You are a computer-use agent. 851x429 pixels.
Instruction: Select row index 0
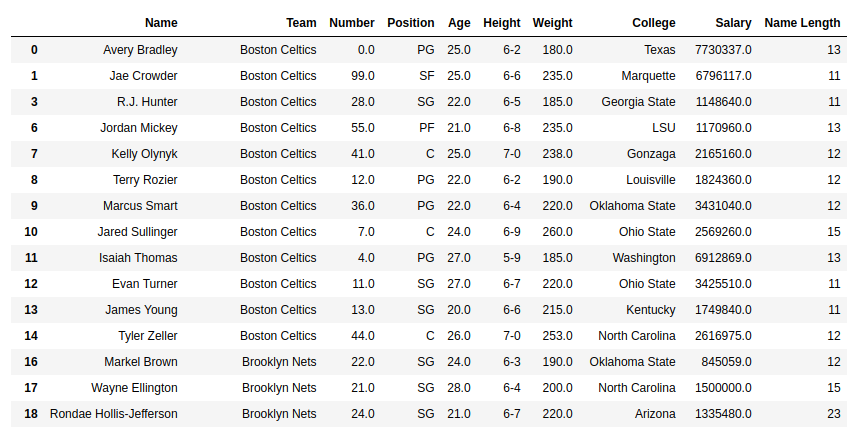tap(34, 50)
